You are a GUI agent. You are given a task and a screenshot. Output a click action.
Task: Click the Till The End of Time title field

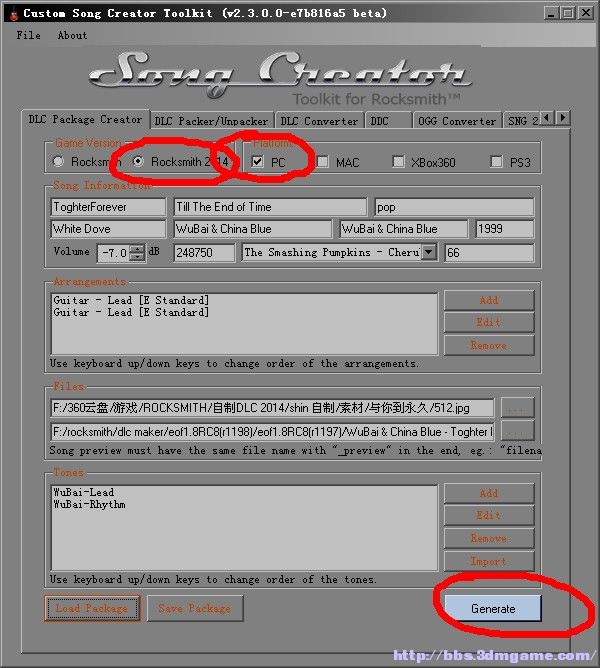point(270,207)
